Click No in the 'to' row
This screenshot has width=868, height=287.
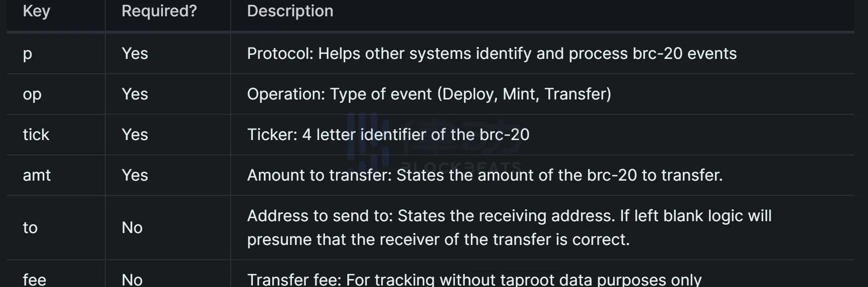[132, 228]
